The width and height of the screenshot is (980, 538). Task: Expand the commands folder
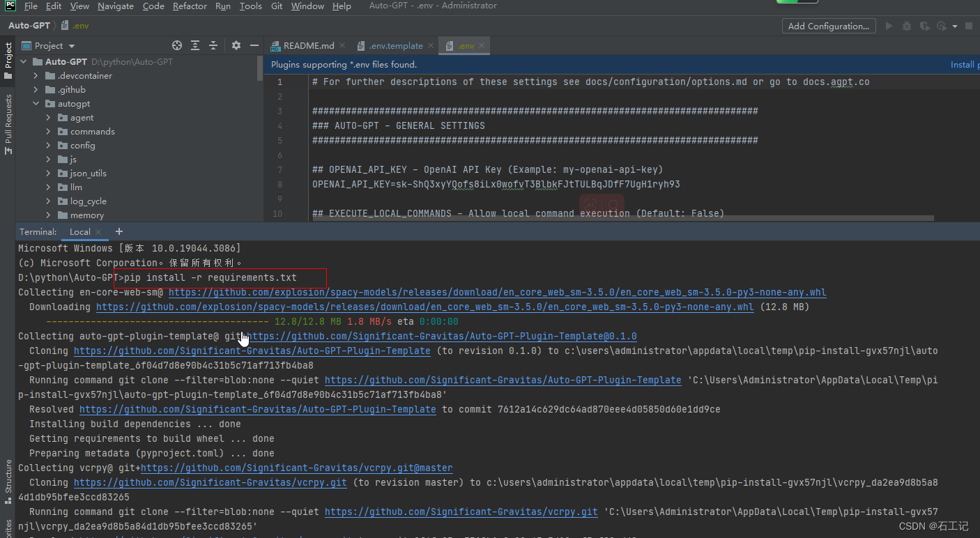(49, 132)
